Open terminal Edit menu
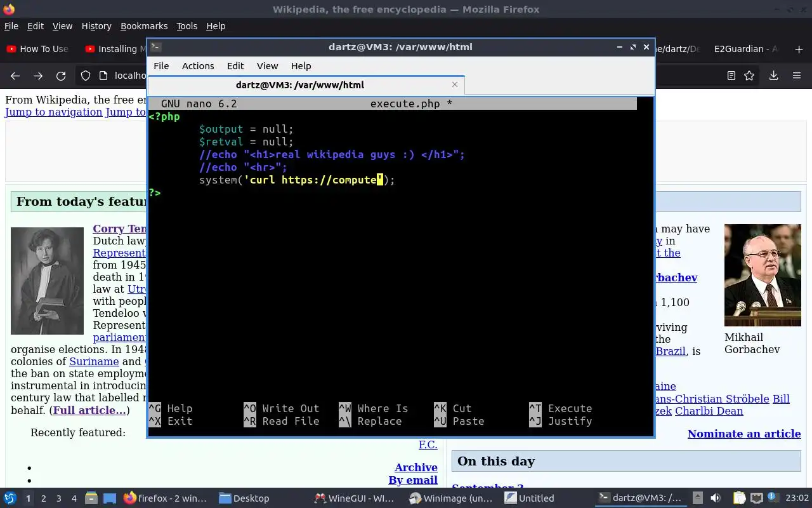The width and height of the screenshot is (812, 508). pyautogui.click(x=235, y=66)
